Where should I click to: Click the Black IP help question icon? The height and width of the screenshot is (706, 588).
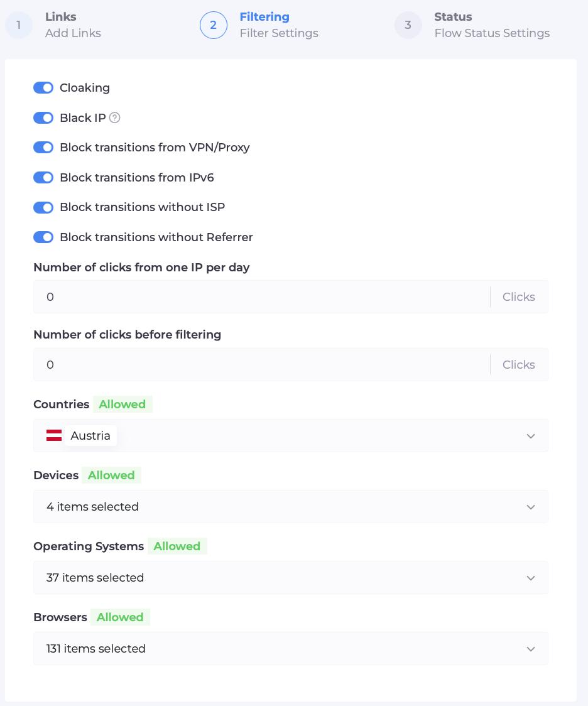click(115, 117)
